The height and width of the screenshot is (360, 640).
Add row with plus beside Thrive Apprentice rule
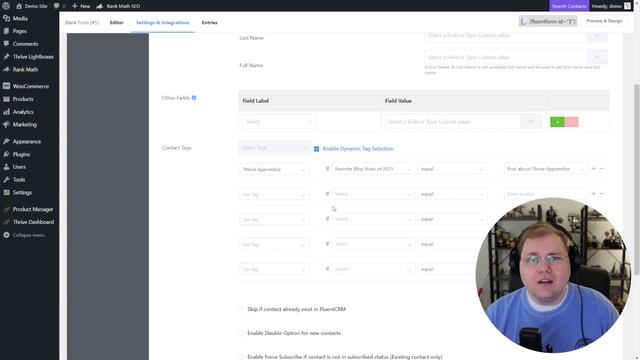tap(593, 169)
